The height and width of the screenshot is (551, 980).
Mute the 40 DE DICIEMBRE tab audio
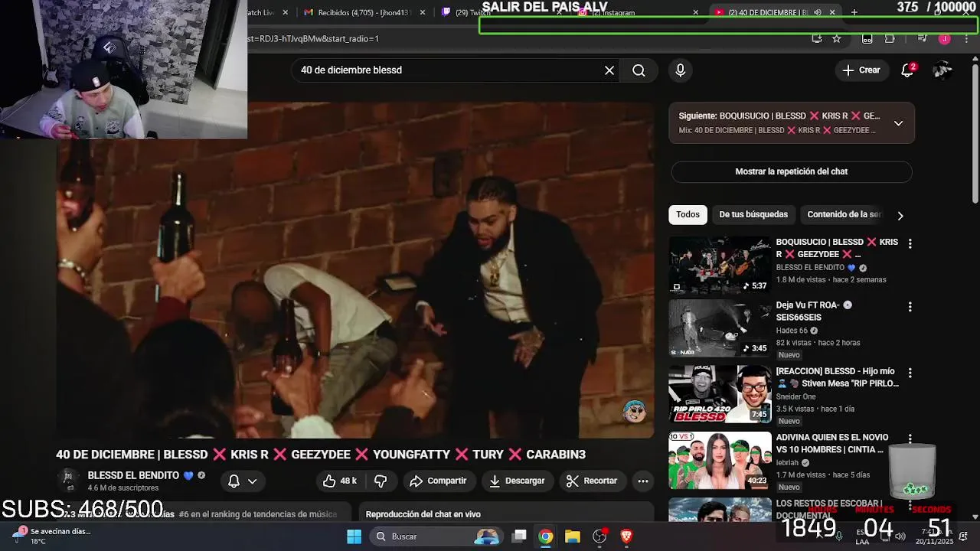(818, 12)
